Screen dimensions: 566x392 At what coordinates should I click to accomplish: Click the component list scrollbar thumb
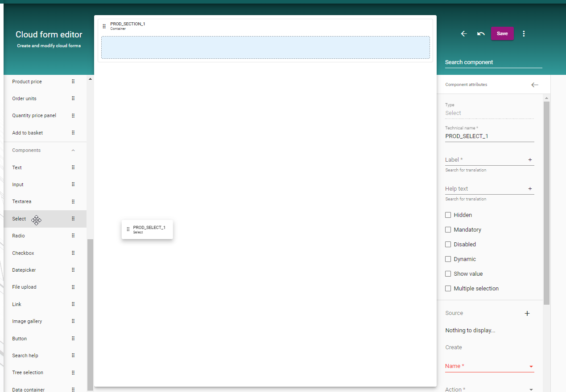pos(90,314)
